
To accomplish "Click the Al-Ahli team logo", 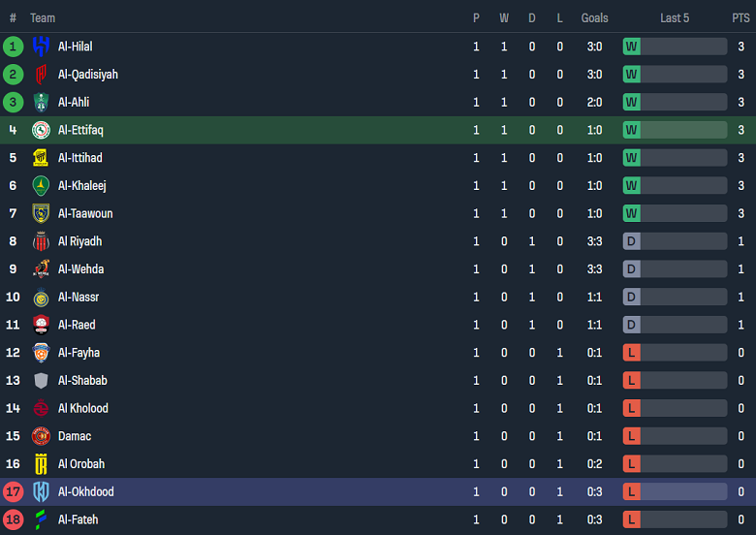I will (x=41, y=103).
